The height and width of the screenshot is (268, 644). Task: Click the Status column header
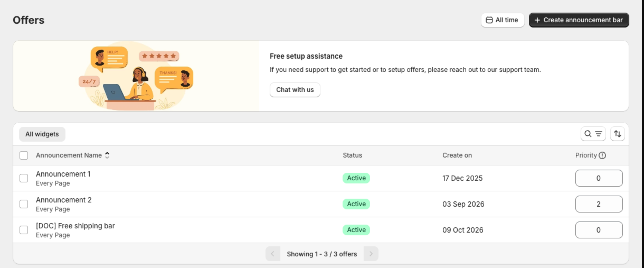pos(352,155)
